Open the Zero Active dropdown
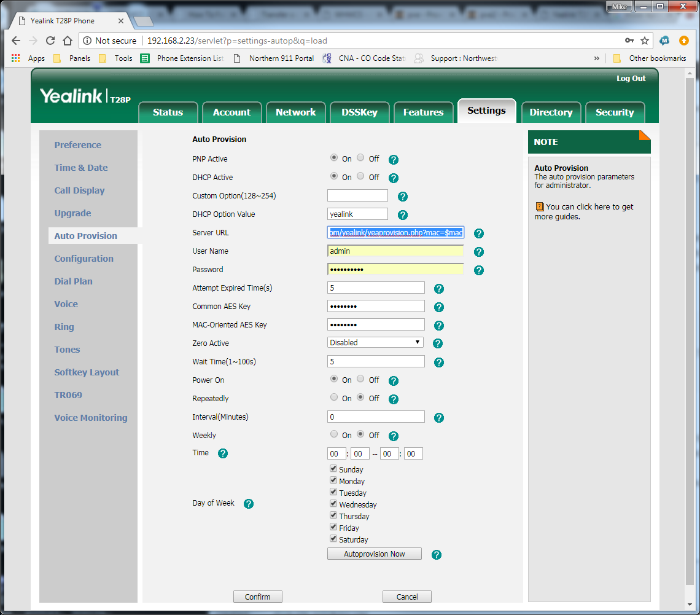 coord(375,343)
